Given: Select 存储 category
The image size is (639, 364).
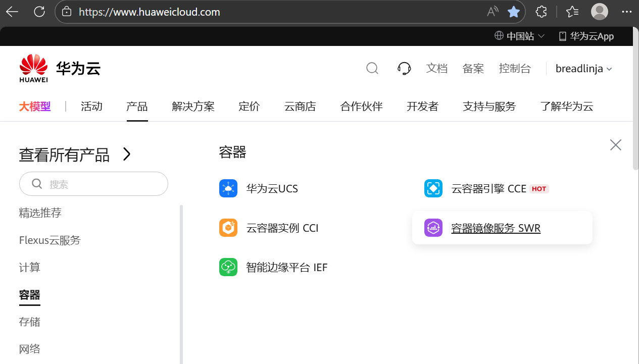Looking at the screenshot, I should coord(30,322).
